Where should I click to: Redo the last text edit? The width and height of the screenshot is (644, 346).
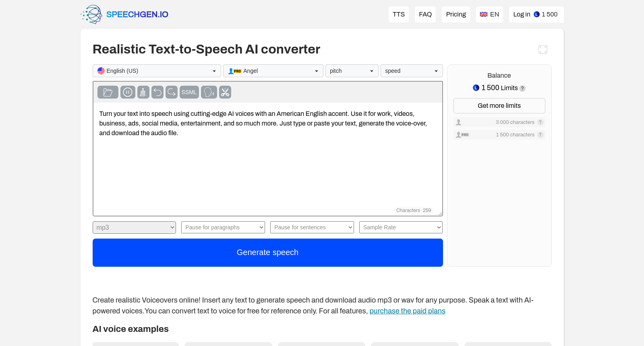coord(172,92)
